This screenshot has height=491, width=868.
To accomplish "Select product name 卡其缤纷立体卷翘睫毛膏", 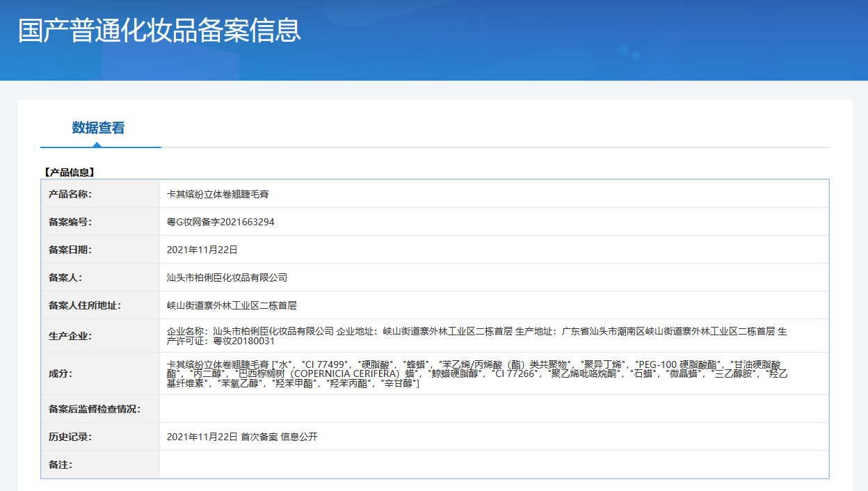I will point(218,194).
